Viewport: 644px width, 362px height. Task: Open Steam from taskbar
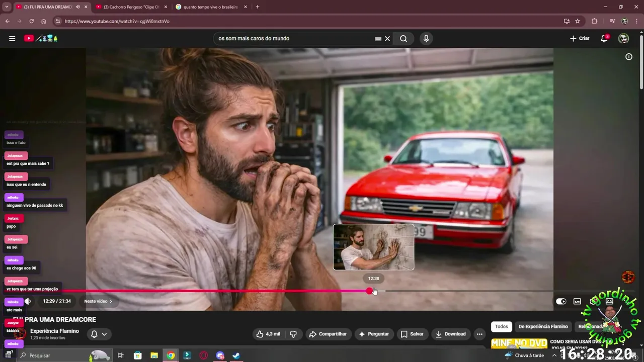pyautogui.click(x=236, y=355)
